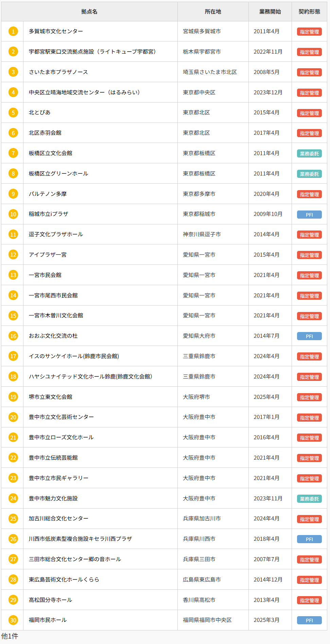Click PFI tag for 福岡市民ホール

(309, 620)
